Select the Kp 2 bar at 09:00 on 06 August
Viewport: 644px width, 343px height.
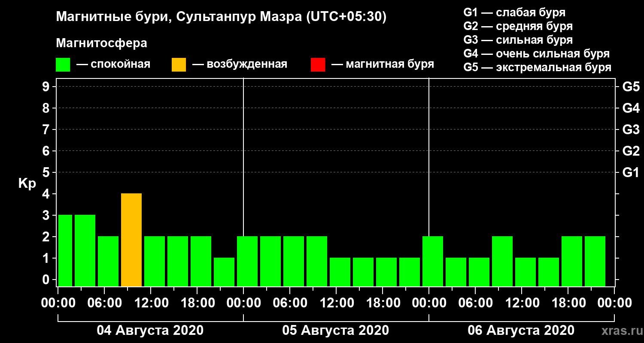click(502, 262)
